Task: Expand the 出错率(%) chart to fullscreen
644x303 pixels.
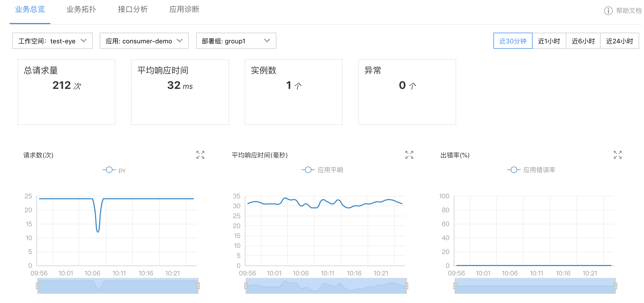Action: [x=617, y=155]
